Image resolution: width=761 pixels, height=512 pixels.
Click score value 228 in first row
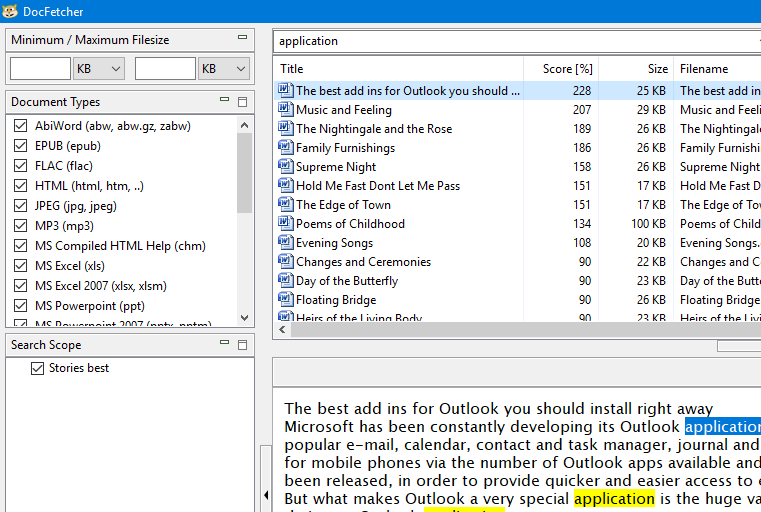581,91
